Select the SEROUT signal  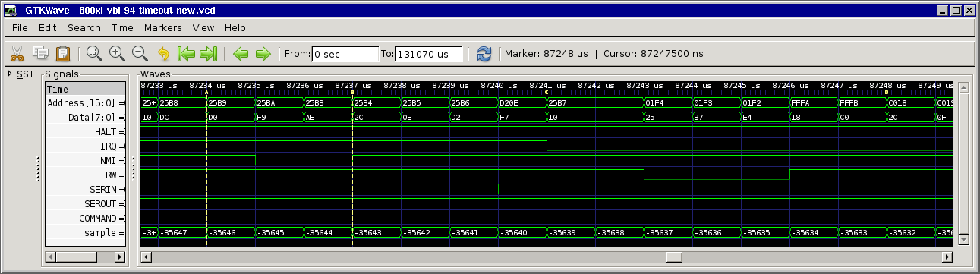[86, 204]
